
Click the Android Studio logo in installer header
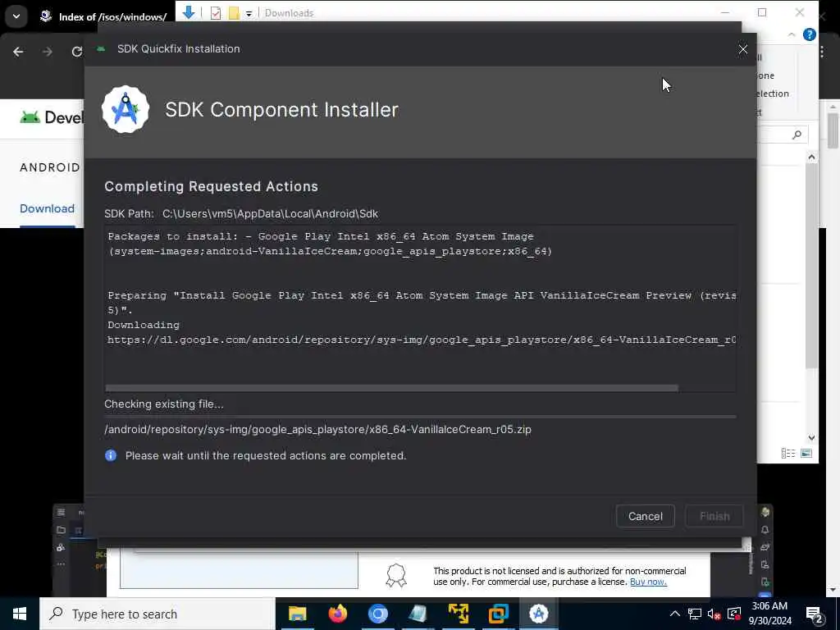tap(126, 109)
